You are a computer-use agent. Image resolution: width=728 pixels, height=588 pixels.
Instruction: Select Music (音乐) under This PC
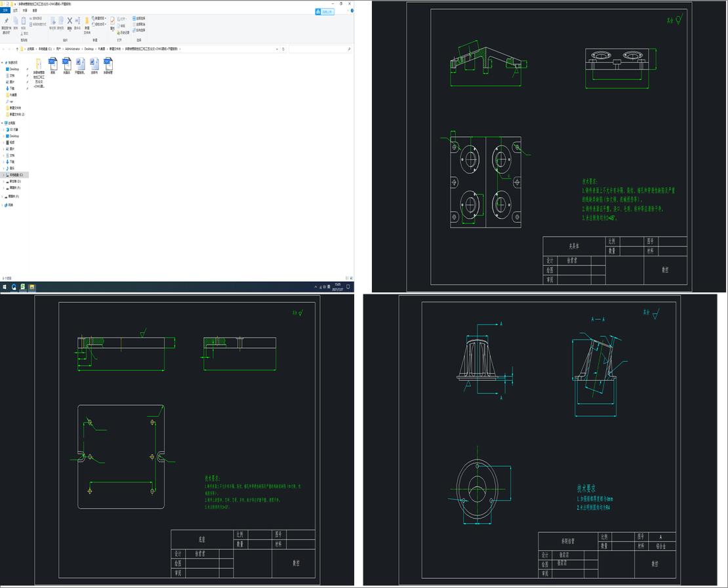(12, 168)
